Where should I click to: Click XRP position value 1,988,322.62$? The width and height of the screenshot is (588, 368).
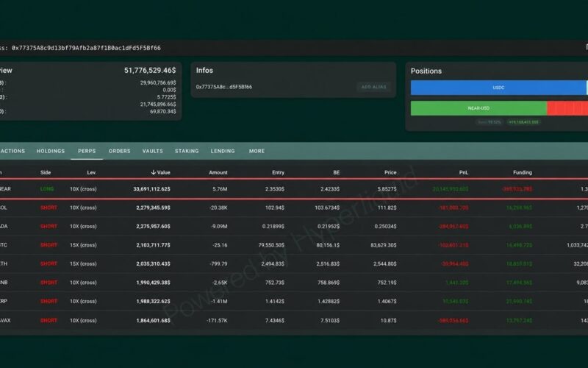[153, 302]
